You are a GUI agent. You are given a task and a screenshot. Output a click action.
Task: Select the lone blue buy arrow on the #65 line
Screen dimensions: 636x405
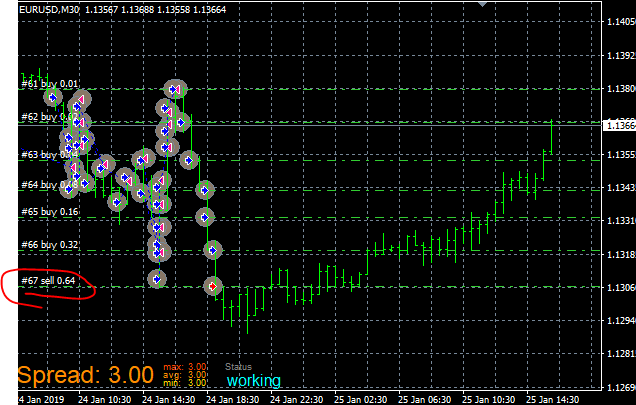[205, 218]
